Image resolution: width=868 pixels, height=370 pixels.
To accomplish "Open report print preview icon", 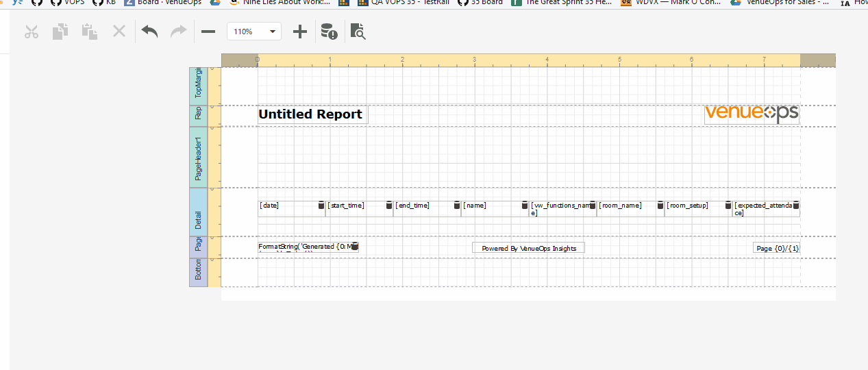I will click(x=358, y=32).
